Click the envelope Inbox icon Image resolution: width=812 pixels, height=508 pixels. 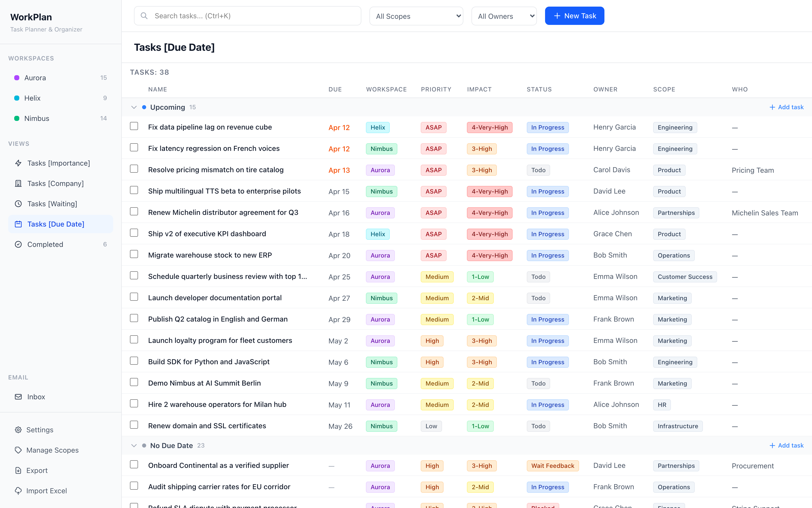pos(18,397)
